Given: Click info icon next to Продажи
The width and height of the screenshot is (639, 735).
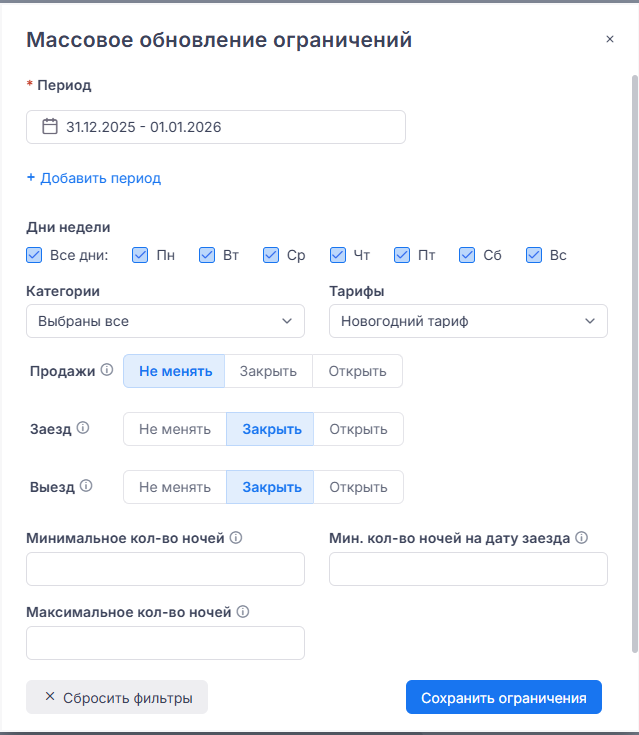Looking at the screenshot, I should pyautogui.click(x=106, y=371).
